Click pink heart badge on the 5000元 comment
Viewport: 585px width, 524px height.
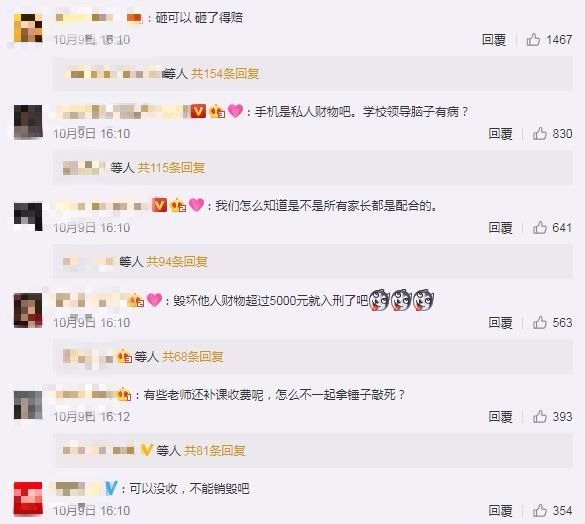coord(154,300)
